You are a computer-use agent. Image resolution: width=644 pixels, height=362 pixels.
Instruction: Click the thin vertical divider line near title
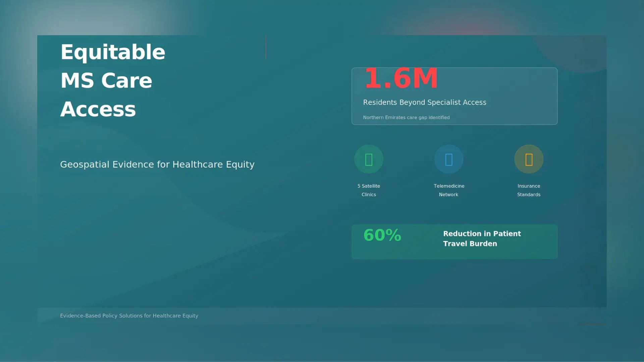tap(266, 47)
